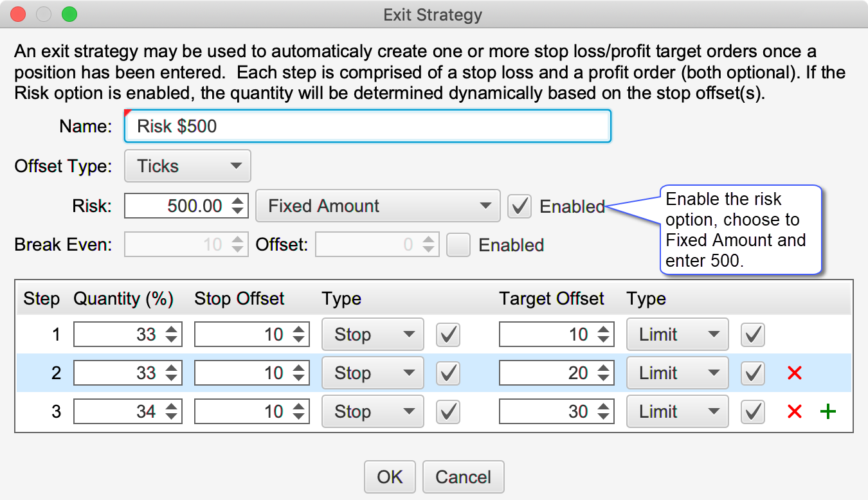Viewport: 868px width, 500px height.
Task: Delete step 2 with red X icon
Action: click(794, 373)
